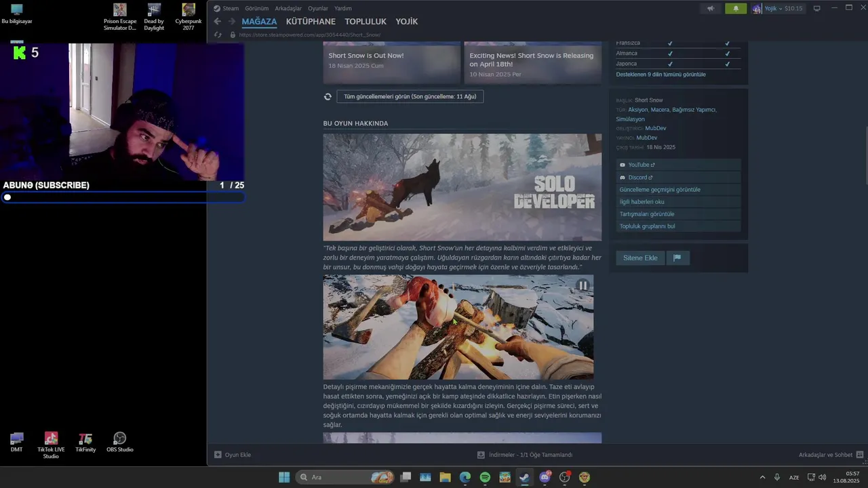The width and height of the screenshot is (868, 488).
Task: Click İlgili haberleri oku link
Action: point(678,202)
